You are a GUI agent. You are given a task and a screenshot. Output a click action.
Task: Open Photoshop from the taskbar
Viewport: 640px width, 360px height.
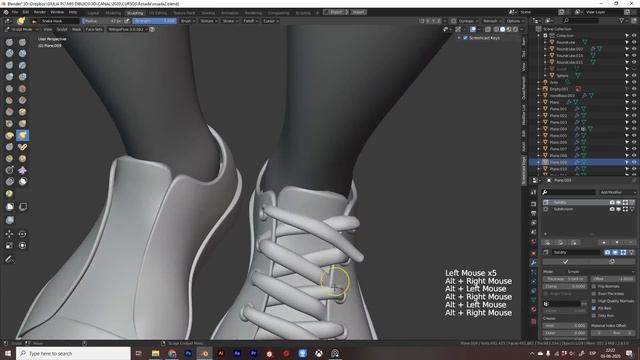tap(188, 353)
